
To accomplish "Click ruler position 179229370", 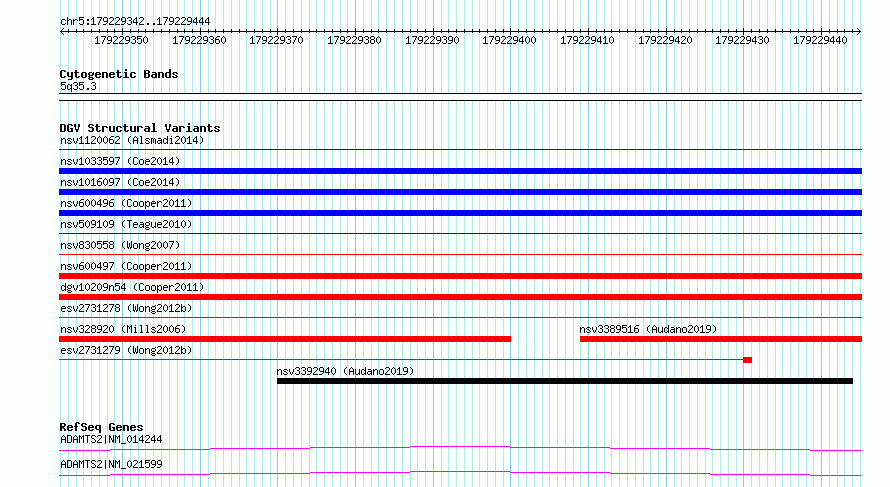I will coord(276,40).
